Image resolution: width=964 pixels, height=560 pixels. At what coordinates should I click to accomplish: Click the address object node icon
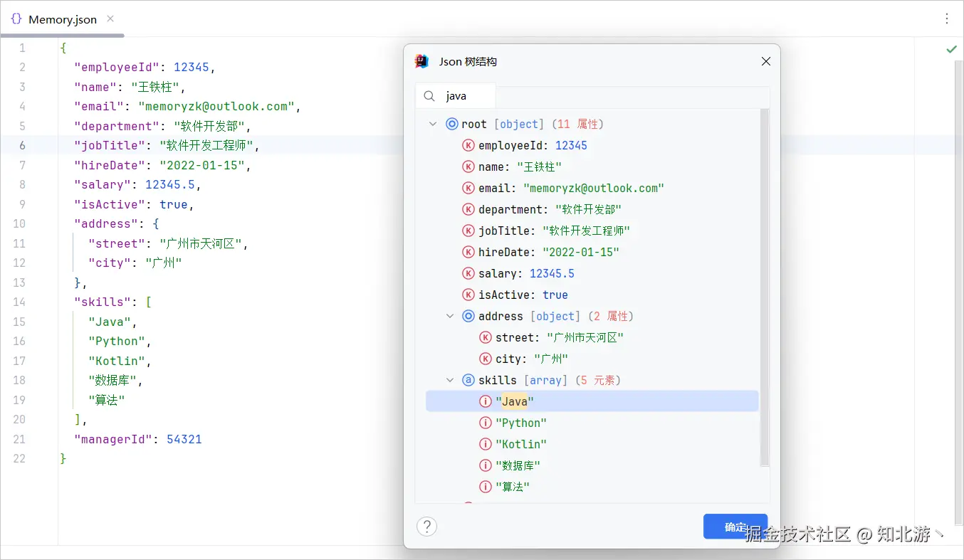tap(468, 316)
